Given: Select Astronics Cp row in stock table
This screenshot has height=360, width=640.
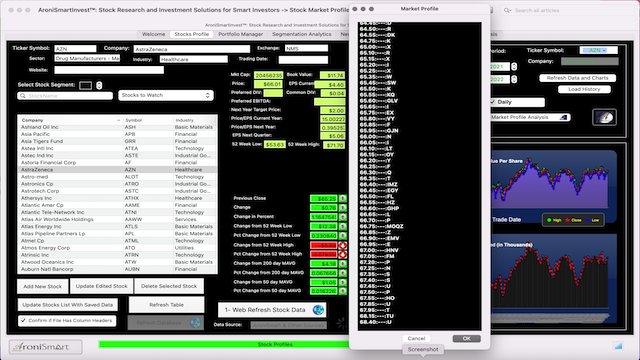Looking at the screenshot, I should [118, 184].
